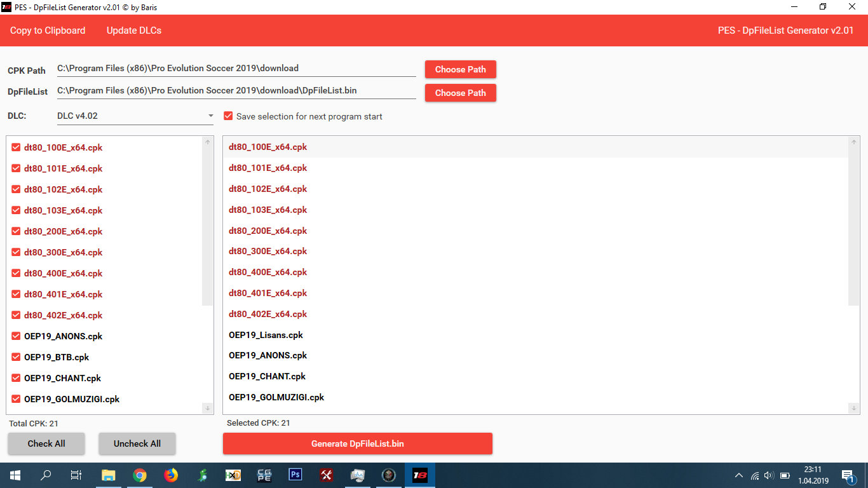Uncheck dt80_100E_x64.cpk in left list

click(17, 147)
